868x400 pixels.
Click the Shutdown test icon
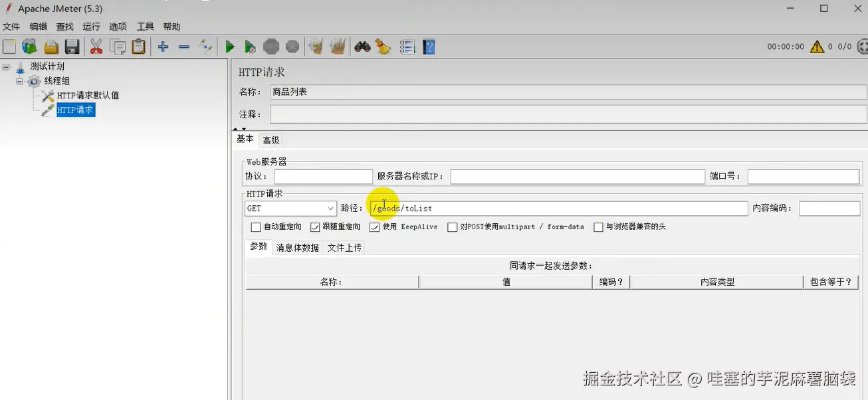(292, 47)
